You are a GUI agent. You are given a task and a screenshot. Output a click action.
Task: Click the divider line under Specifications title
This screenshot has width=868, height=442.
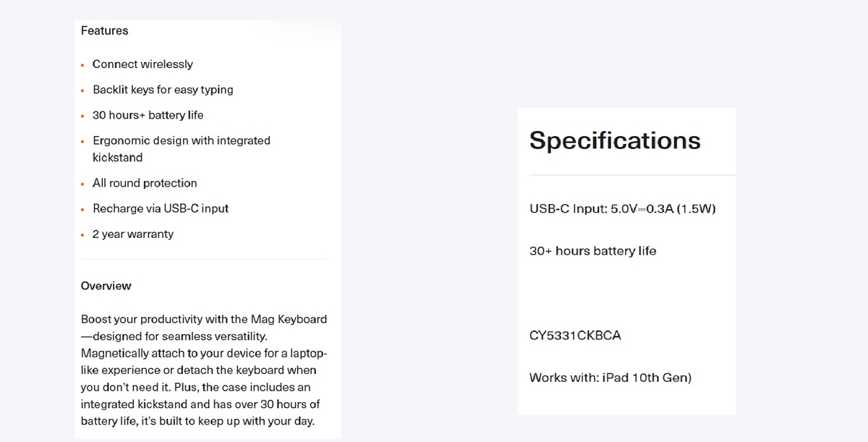click(632, 175)
